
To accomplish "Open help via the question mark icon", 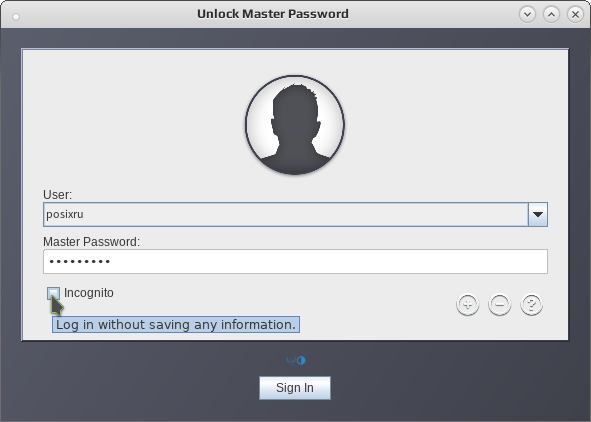I will (x=531, y=304).
